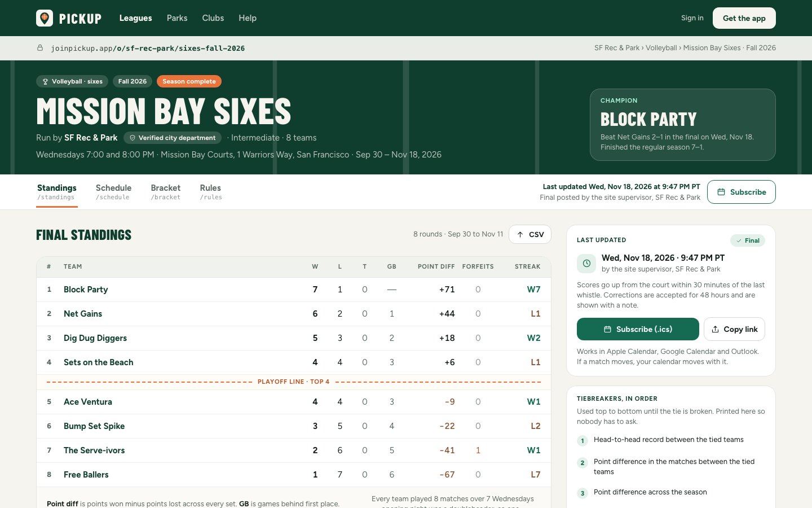Click the SF Rec & Park organizer name
Image resolution: width=812 pixels, height=508 pixels.
click(91, 138)
